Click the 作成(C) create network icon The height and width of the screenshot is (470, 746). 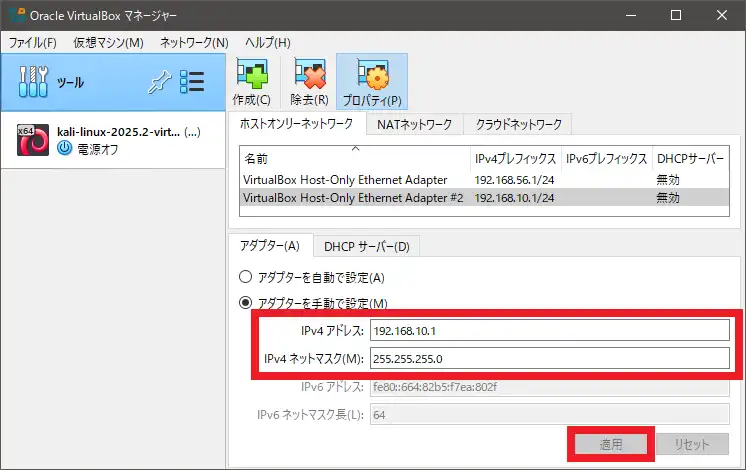[x=252, y=74]
